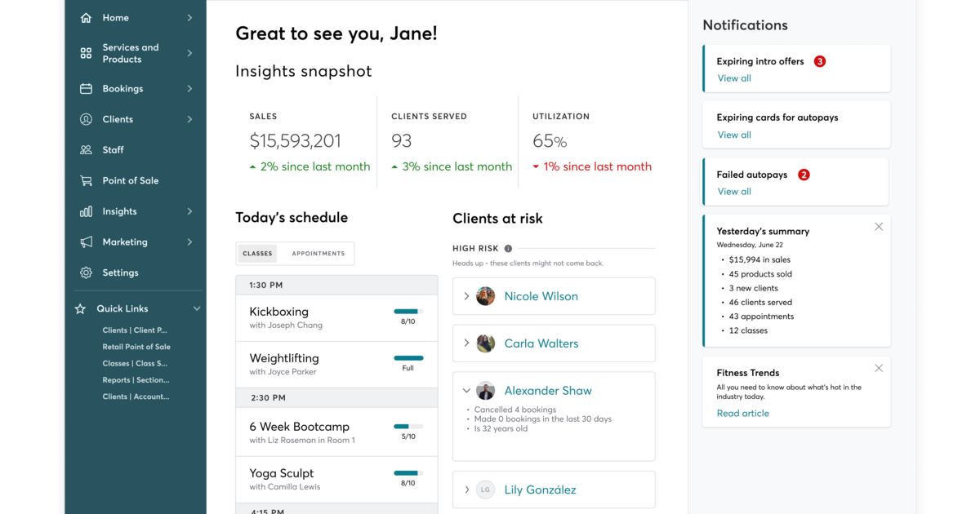The height and width of the screenshot is (514, 980).
Task: Click the Bookings calendar icon
Action: coord(84,88)
